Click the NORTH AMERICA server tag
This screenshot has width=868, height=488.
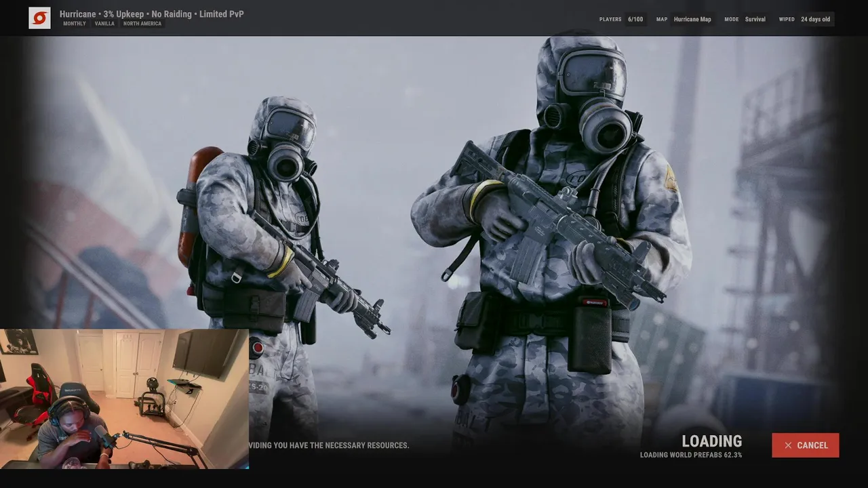click(142, 24)
